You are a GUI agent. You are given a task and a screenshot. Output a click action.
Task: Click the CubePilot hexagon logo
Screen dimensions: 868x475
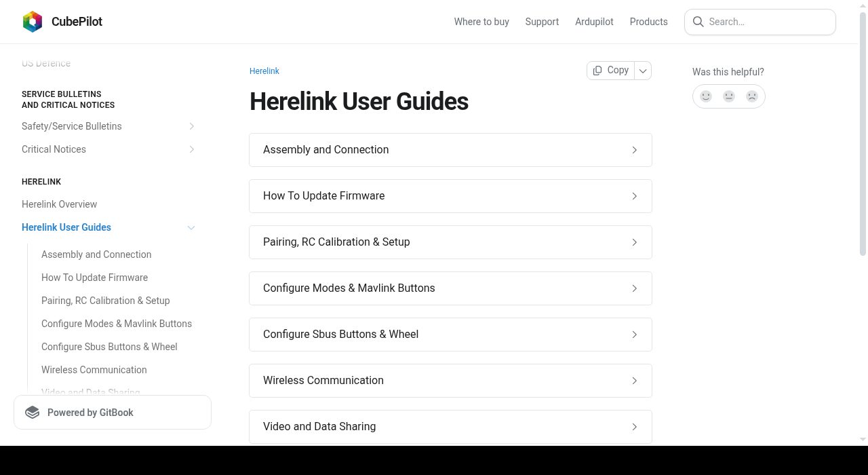(33, 22)
